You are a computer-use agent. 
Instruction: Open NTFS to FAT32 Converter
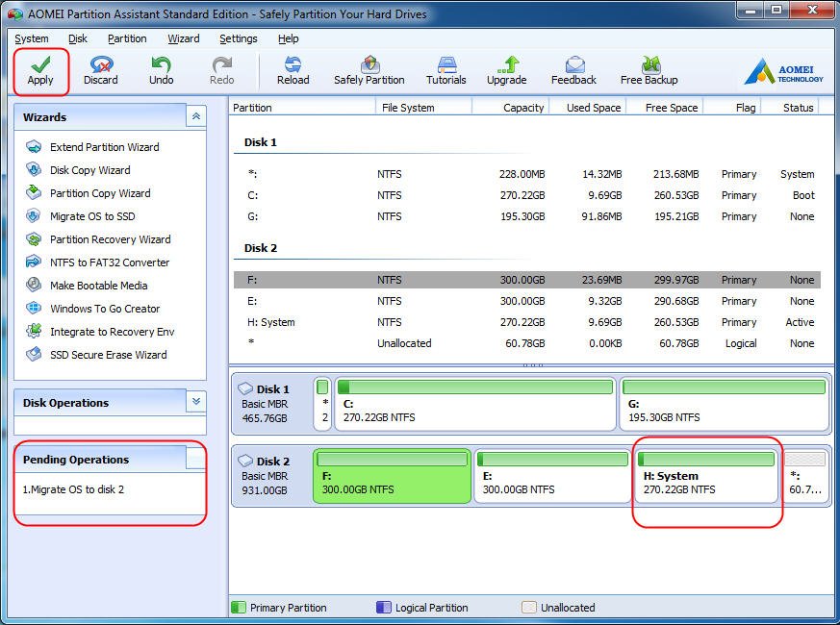tap(110, 262)
